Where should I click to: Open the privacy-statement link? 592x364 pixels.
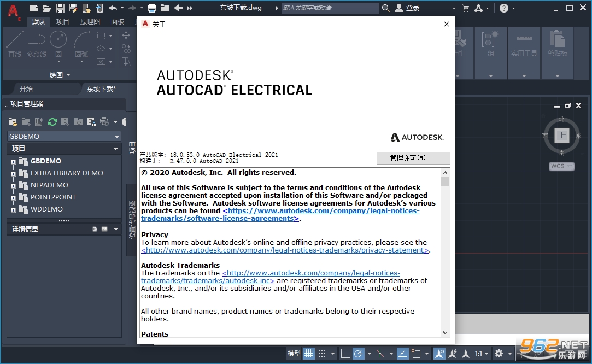click(285, 250)
